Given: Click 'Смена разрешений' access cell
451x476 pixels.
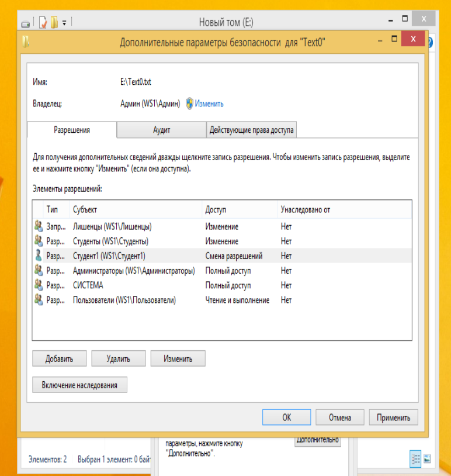Looking at the screenshot, I should (234, 256).
